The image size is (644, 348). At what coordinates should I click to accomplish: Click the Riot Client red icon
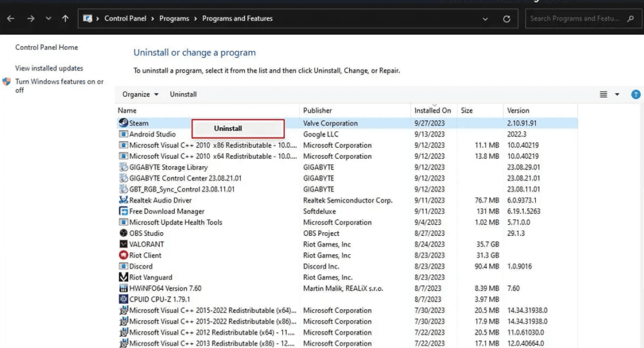tap(123, 255)
